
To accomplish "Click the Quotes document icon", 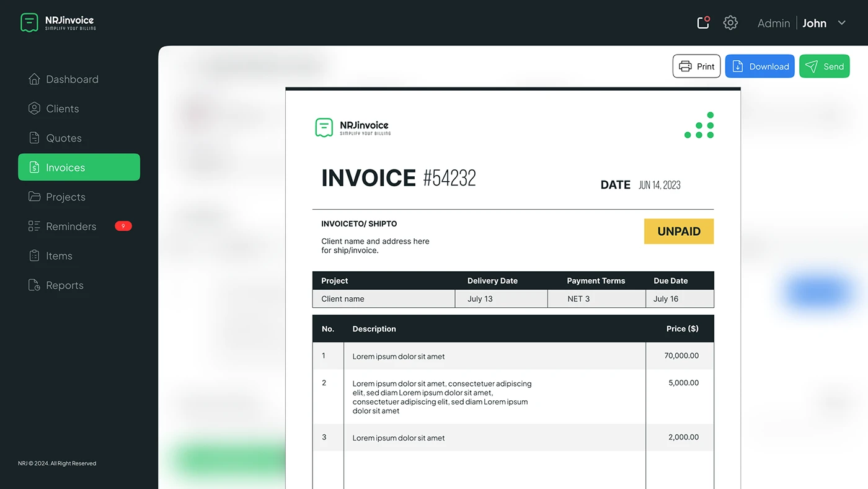I will point(34,138).
